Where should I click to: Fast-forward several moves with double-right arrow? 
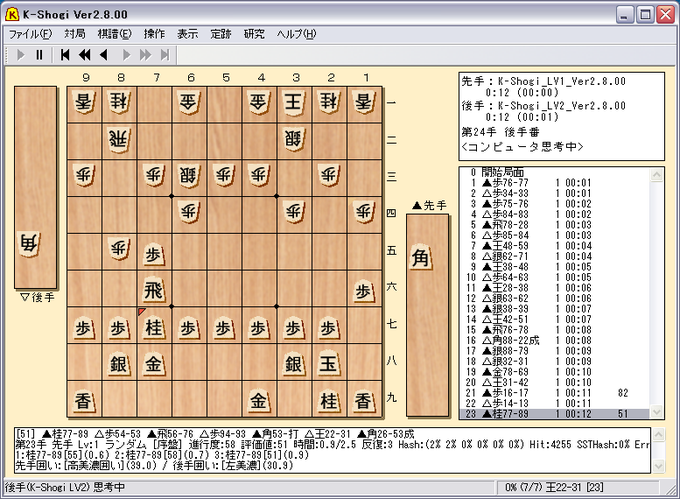tap(145, 55)
